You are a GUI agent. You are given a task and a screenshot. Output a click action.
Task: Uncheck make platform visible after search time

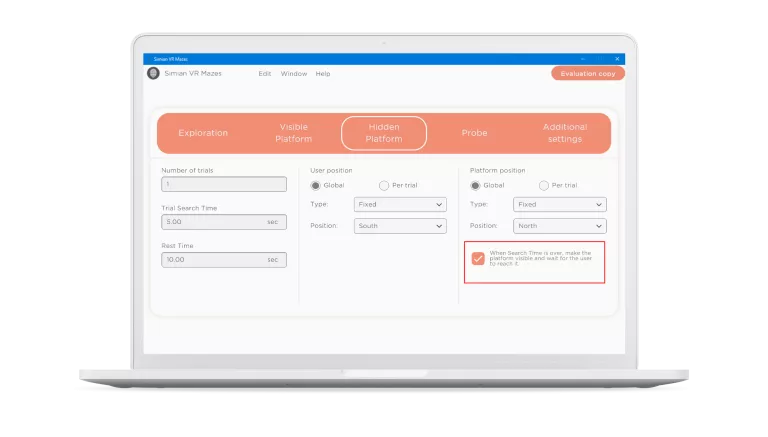point(478,258)
